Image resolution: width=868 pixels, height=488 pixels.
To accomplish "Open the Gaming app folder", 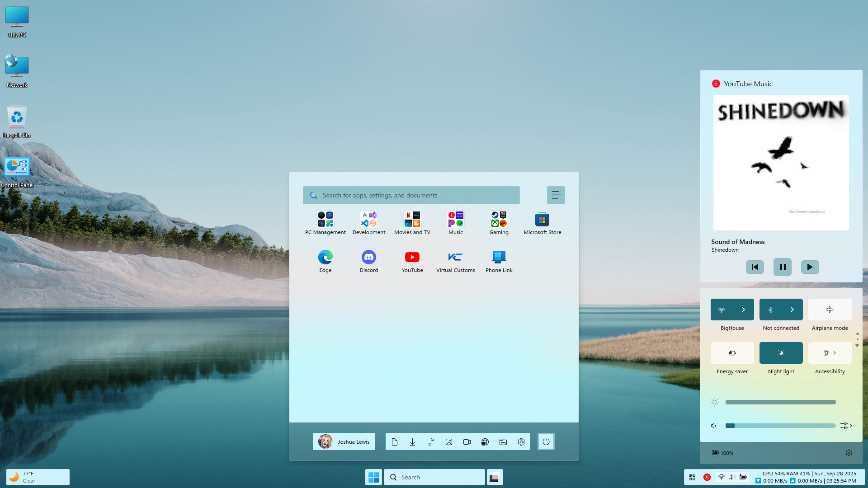I will pyautogui.click(x=499, y=223).
